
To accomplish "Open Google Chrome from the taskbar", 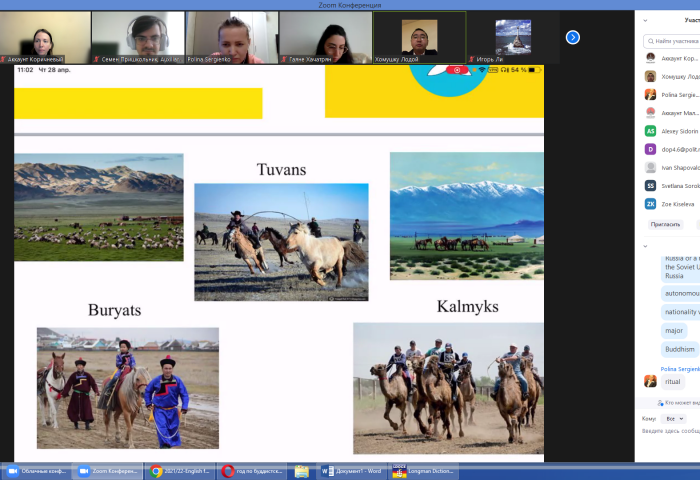I will [181, 471].
